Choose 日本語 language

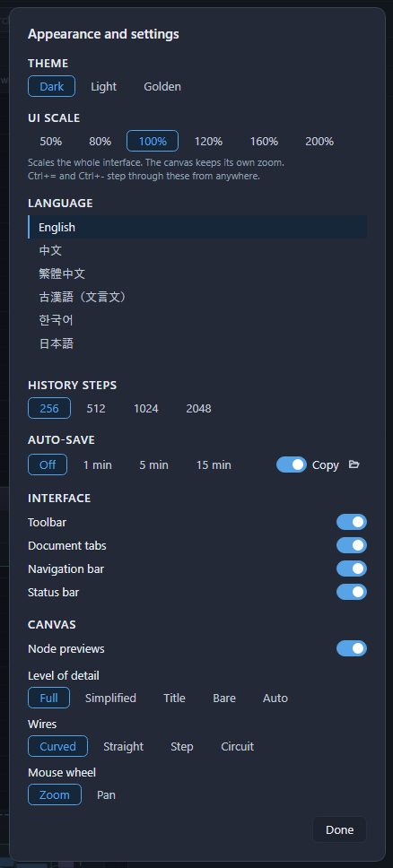pos(197,343)
